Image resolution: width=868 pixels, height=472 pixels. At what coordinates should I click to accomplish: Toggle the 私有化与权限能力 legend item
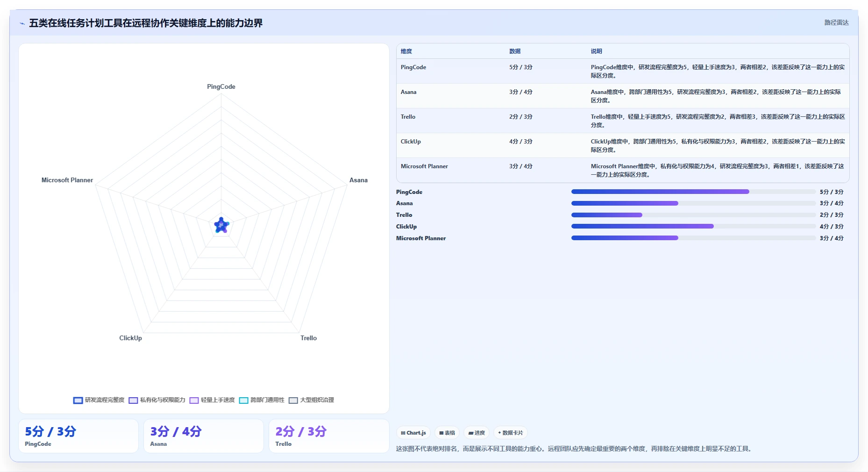tap(157, 400)
